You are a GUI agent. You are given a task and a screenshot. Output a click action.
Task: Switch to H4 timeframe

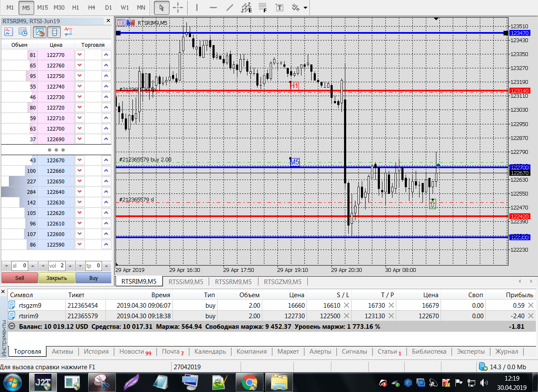click(92, 8)
